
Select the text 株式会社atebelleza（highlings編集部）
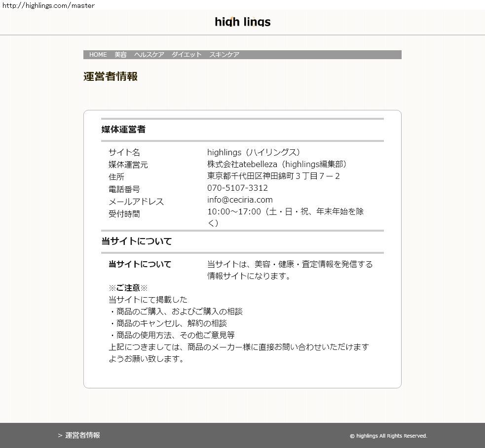pyautogui.click(x=277, y=164)
